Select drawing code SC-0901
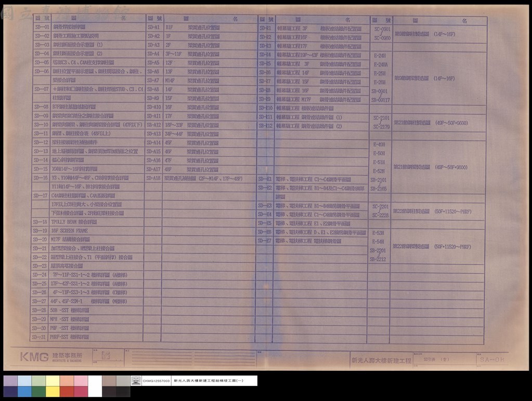Screen dimensions: 532x401 coord(382,29)
